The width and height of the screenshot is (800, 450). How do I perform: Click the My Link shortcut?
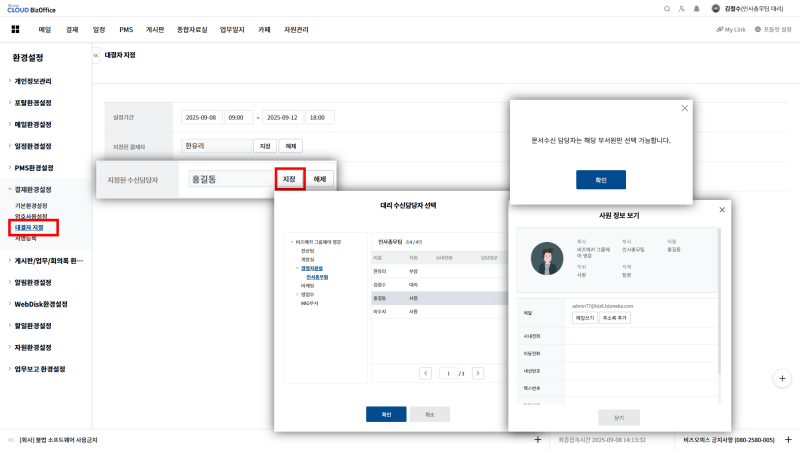(x=732, y=31)
